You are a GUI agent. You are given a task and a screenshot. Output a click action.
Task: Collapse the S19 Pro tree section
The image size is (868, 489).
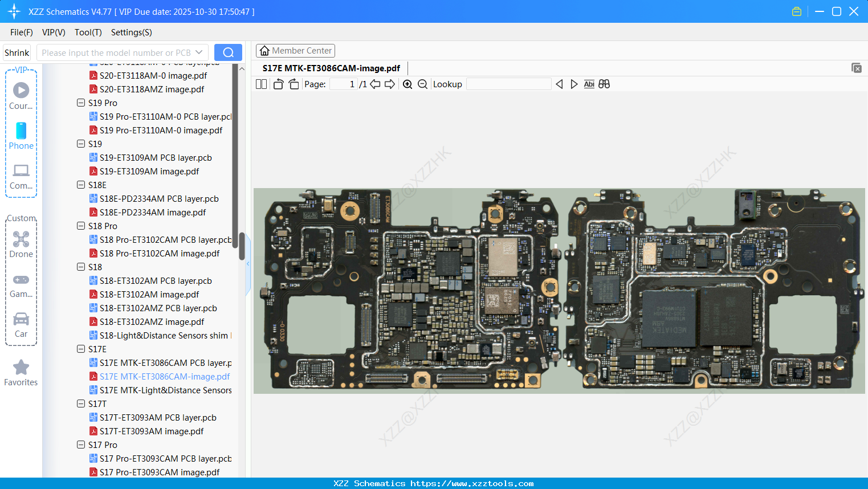click(x=81, y=103)
